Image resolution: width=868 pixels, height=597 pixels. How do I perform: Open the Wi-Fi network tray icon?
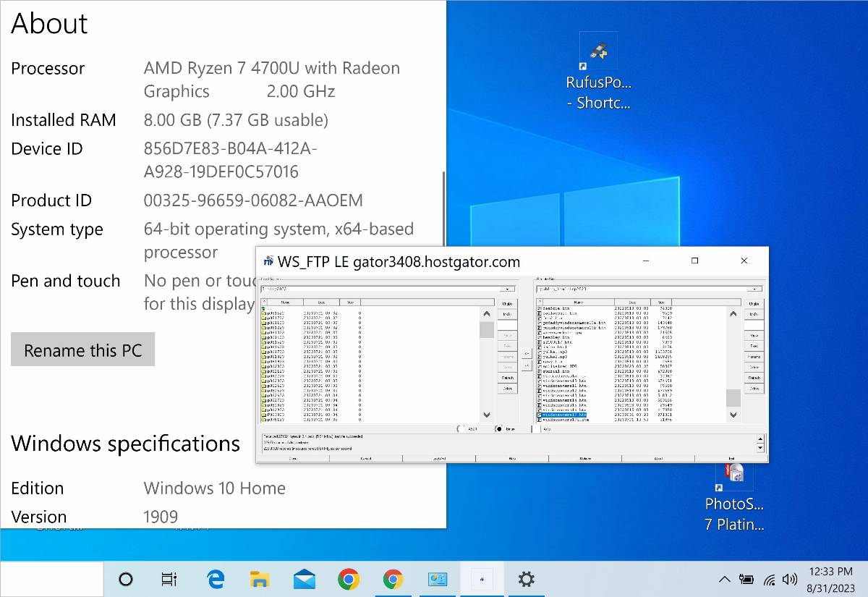tap(770, 579)
